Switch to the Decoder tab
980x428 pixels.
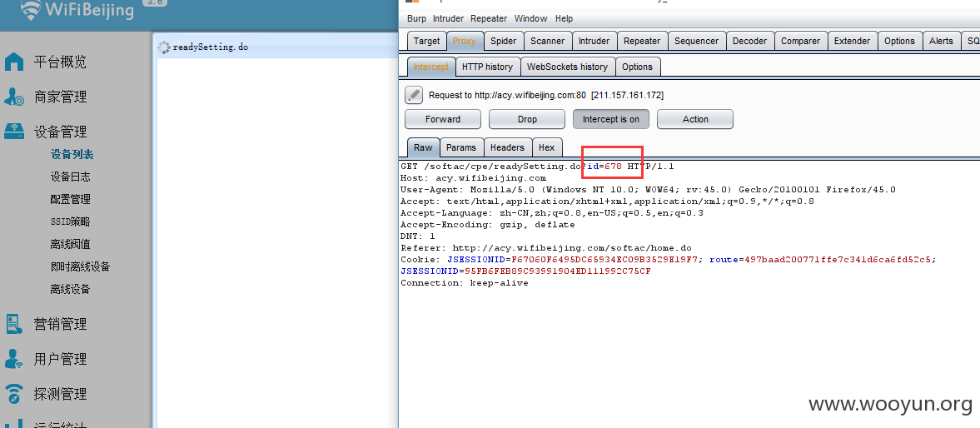pos(749,42)
